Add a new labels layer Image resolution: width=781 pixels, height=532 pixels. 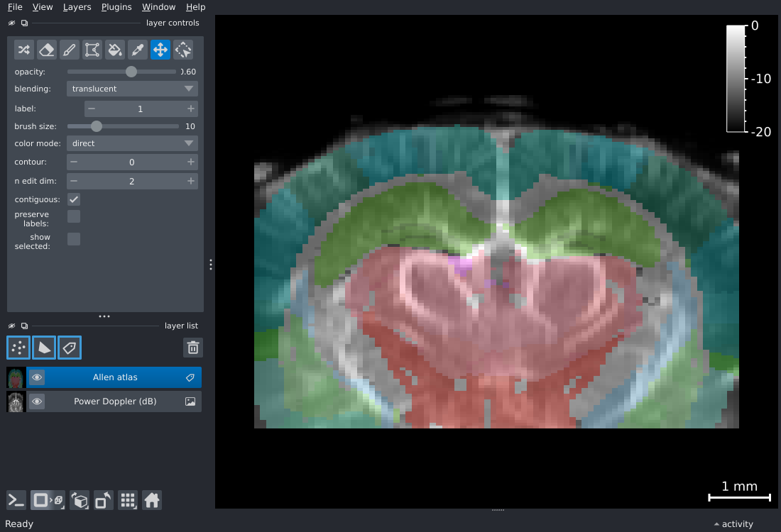[70, 348]
